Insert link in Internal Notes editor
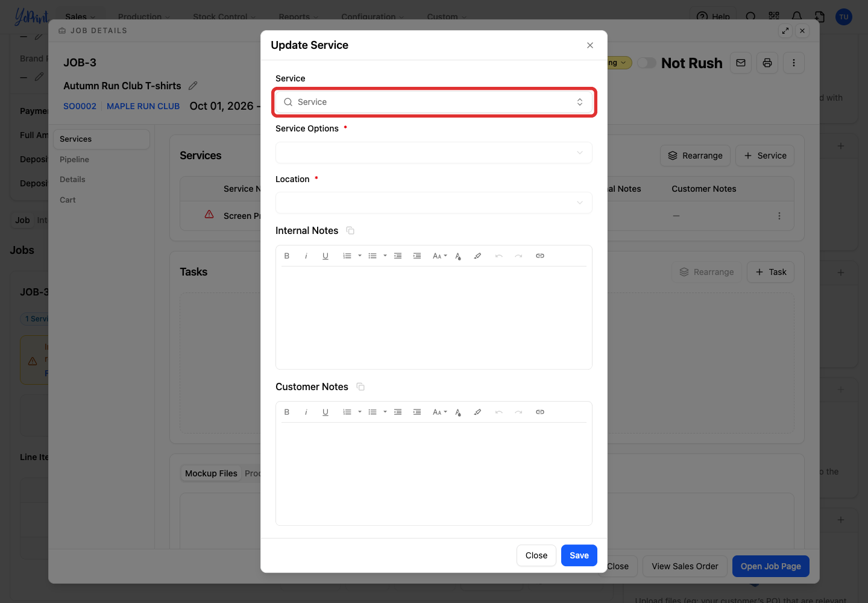 (540, 256)
